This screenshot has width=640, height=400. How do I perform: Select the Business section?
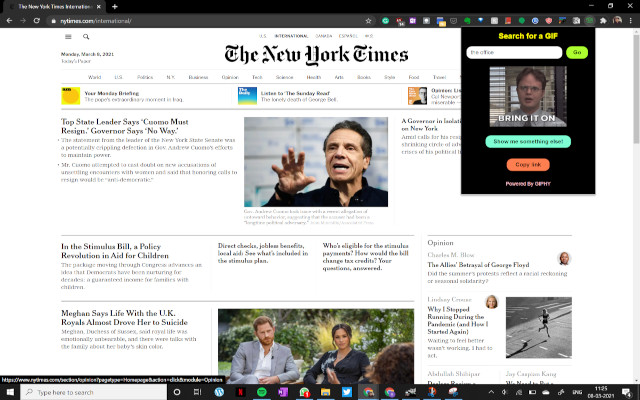click(198, 77)
